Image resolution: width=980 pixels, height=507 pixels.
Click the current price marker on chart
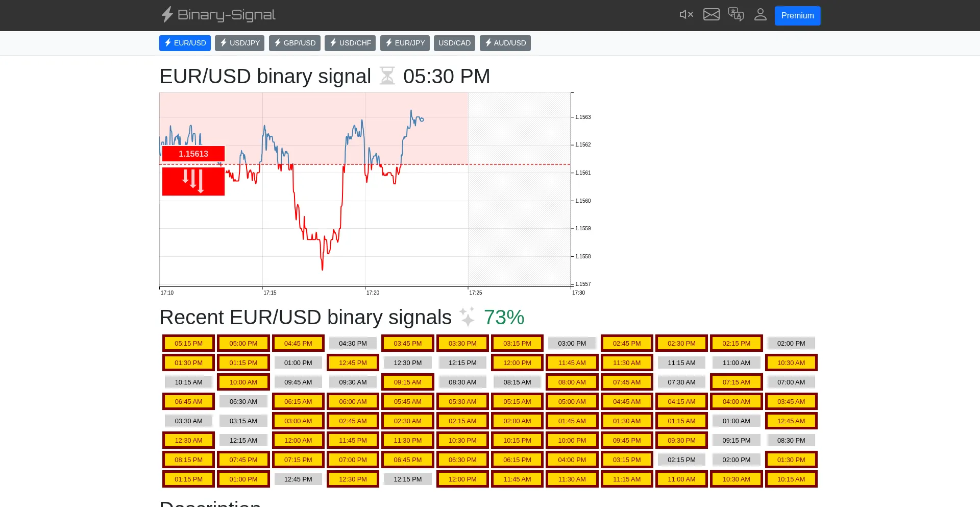[422, 119]
